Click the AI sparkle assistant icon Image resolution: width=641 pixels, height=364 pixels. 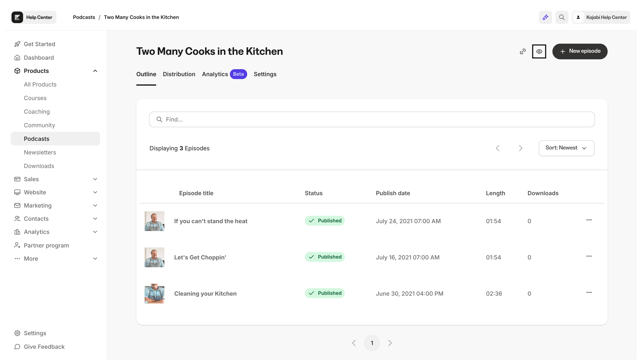point(545,17)
